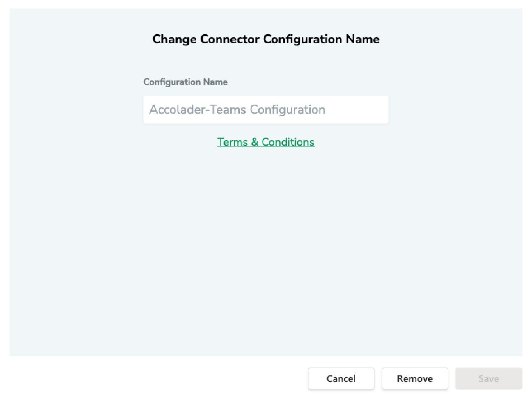Cancel the configuration name change
This screenshot has width=532, height=397.
(x=341, y=378)
